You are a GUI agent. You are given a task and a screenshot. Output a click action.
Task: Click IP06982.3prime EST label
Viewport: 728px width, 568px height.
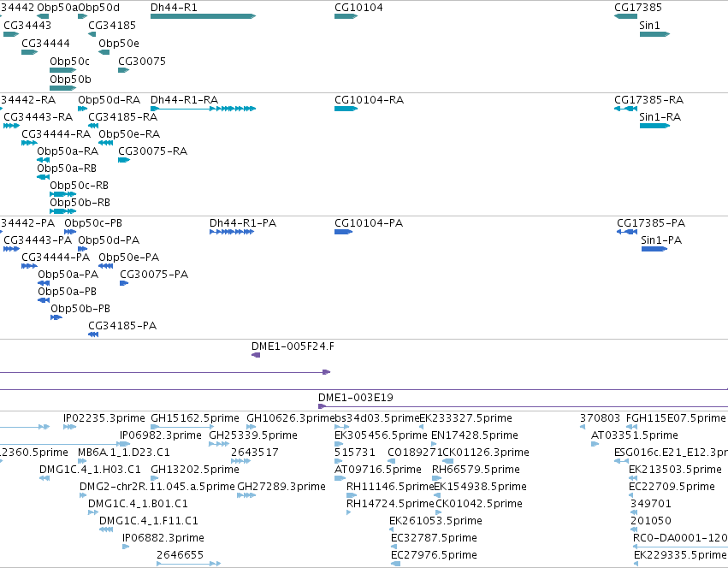point(161,435)
